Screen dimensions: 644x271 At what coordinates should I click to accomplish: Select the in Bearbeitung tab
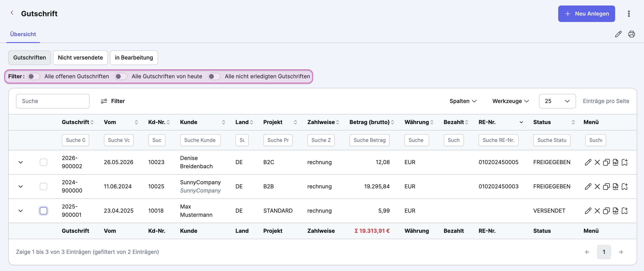(x=134, y=57)
